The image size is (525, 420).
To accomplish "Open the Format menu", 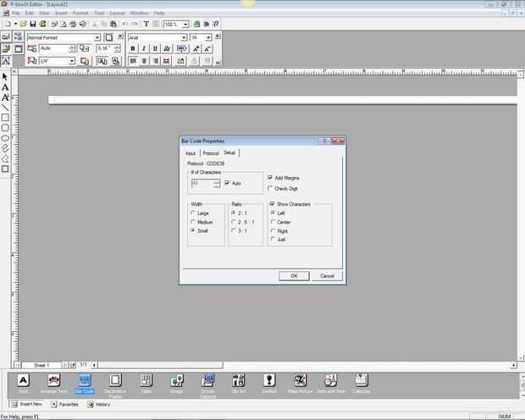I will point(80,13).
